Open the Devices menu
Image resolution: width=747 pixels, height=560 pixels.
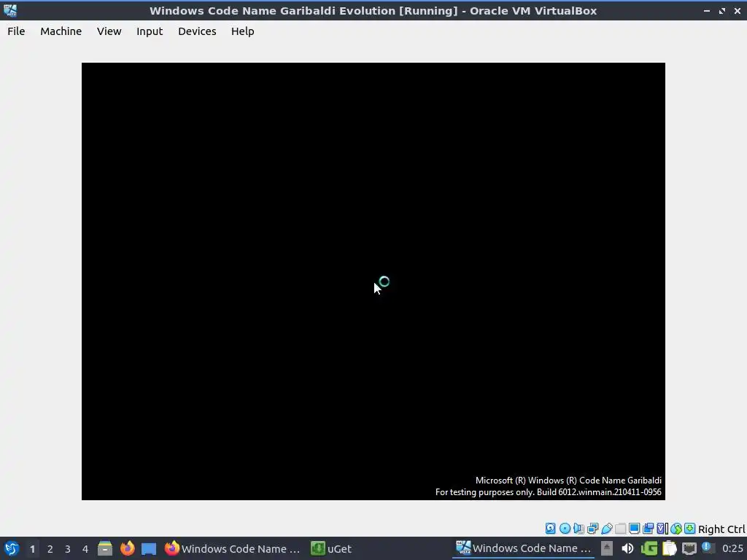[x=197, y=31]
